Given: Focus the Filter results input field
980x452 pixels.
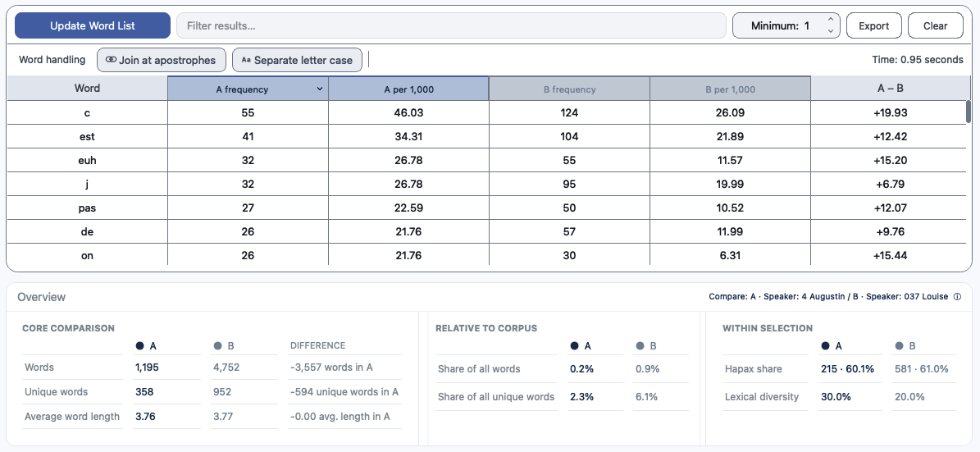Looking at the screenshot, I should click(x=451, y=25).
